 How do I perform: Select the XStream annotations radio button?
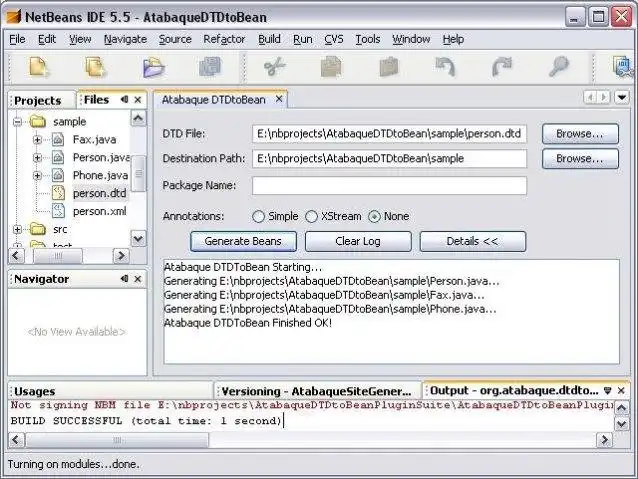point(311,216)
